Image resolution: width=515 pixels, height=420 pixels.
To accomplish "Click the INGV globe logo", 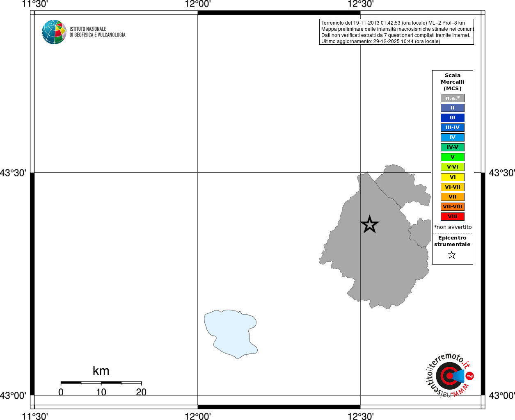I will pos(54,32).
